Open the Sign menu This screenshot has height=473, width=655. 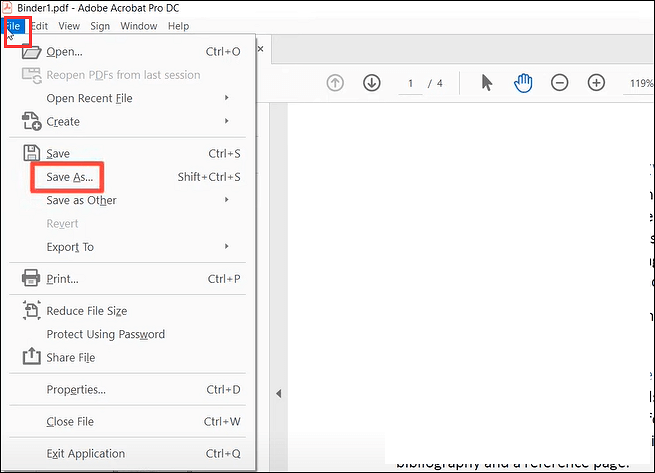pyautogui.click(x=100, y=26)
